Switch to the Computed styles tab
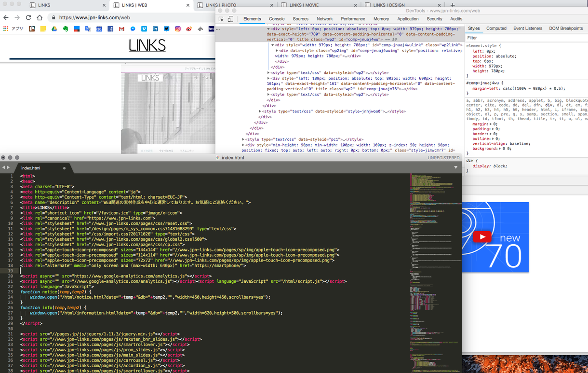 [x=496, y=28]
